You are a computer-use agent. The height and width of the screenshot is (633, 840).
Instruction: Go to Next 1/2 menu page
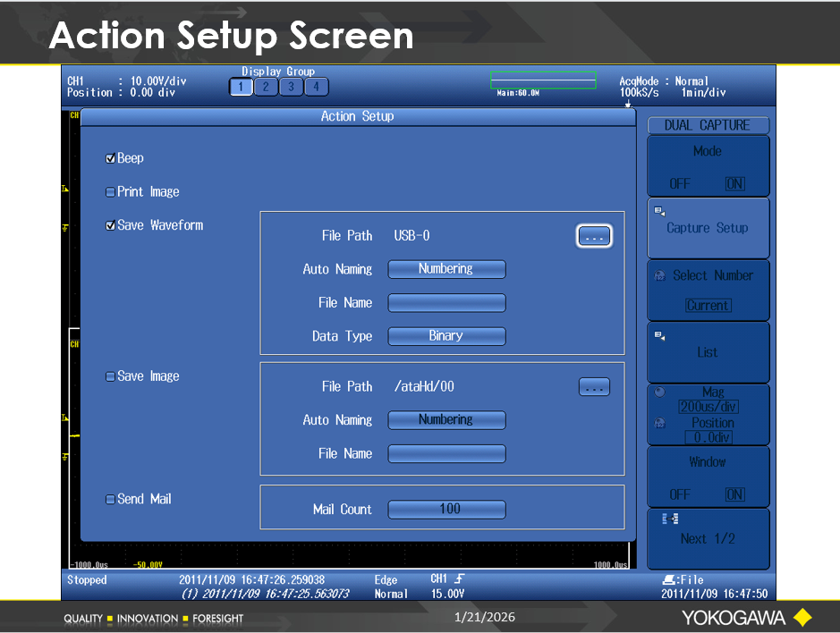(707, 538)
